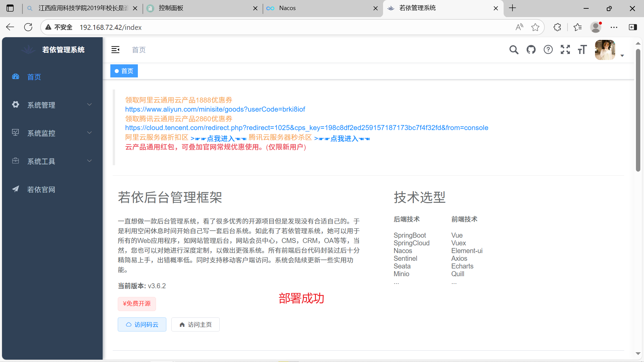Expand the avatar dropdown caret
644x362 pixels.
[x=622, y=56]
